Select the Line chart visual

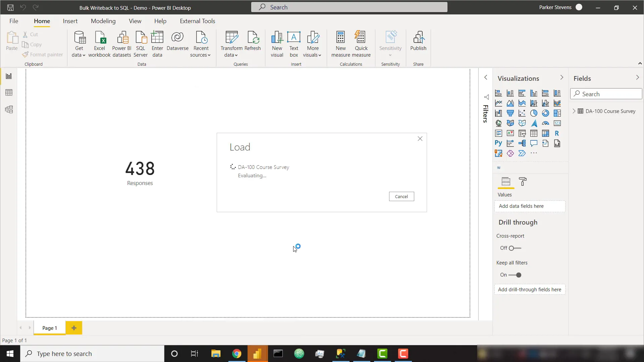[498, 103]
